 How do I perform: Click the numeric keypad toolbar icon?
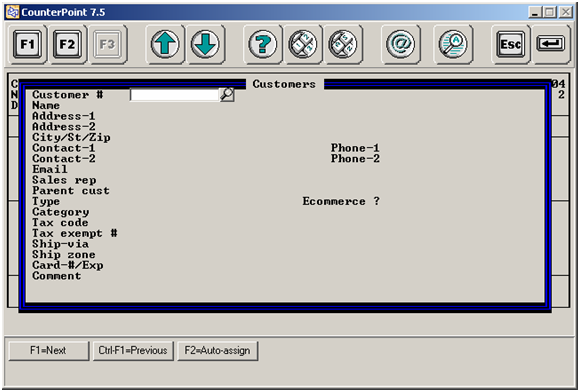tap(303, 44)
